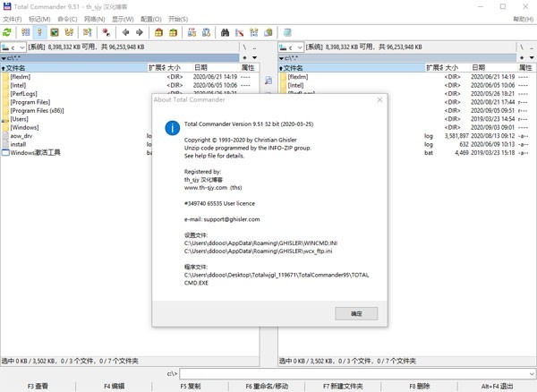Click the F6 重命名/移动 button
Screen dimensions: 537x392
(x=267, y=386)
